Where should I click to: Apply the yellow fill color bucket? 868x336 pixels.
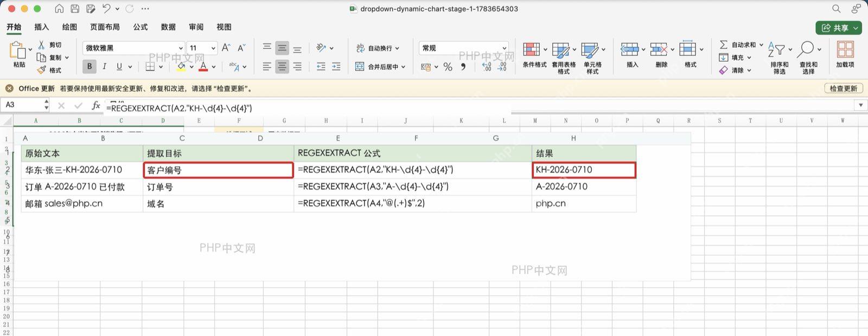coord(181,66)
